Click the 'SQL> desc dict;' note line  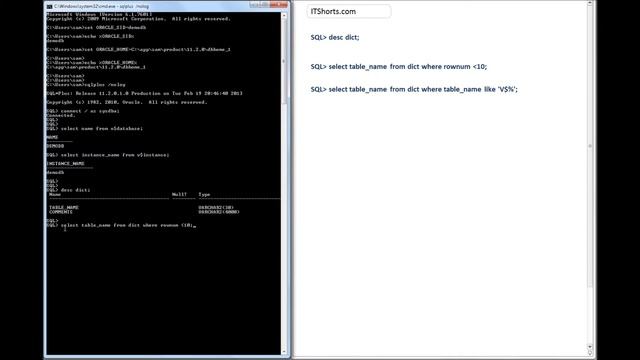click(x=335, y=37)
